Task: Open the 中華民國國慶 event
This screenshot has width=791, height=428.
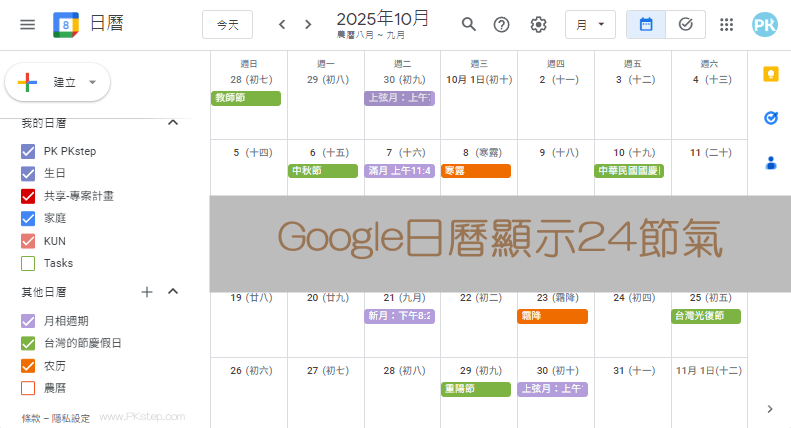Action: tap(629, 171)
